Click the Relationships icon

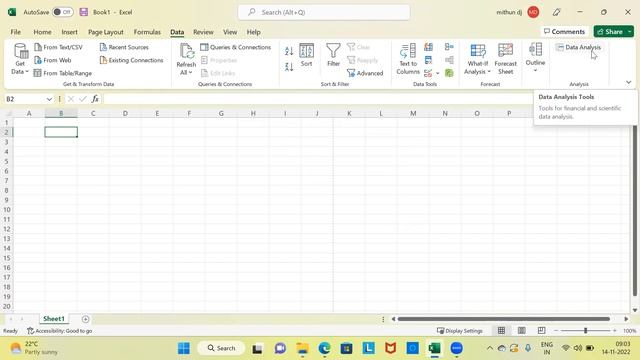[449, 60]
